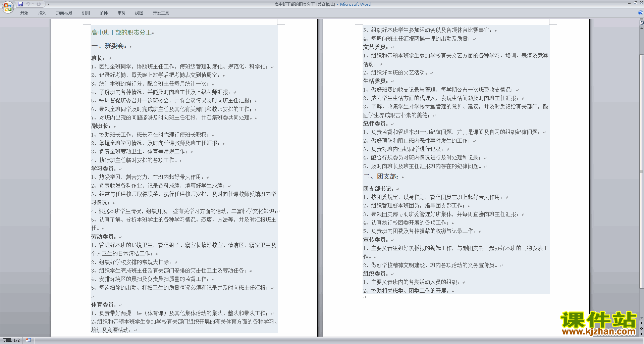This screenshot has height=344, width=644.
Task: Click the line 3、统计本班的操行分
Action: (151, 84)
